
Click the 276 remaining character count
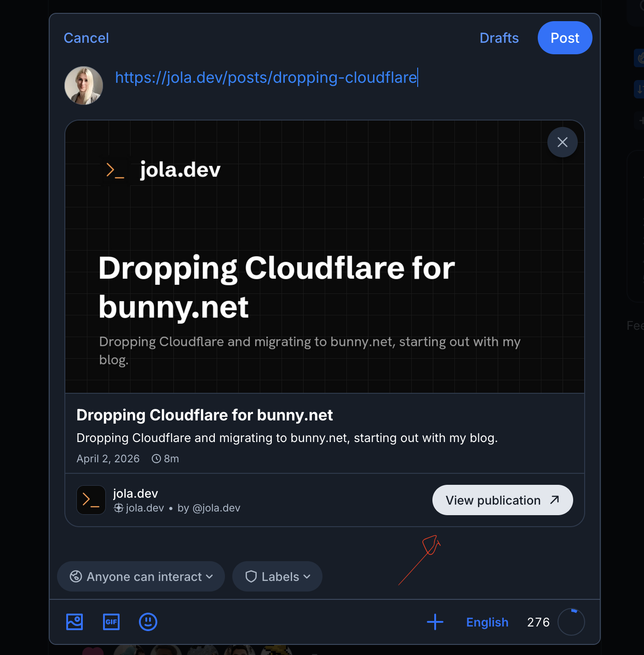coord(538,622)
